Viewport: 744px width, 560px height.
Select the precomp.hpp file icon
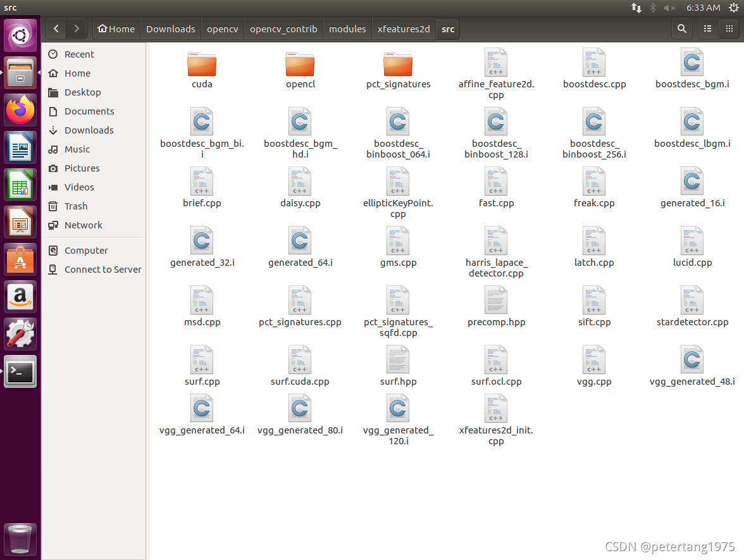coord(496,300)
